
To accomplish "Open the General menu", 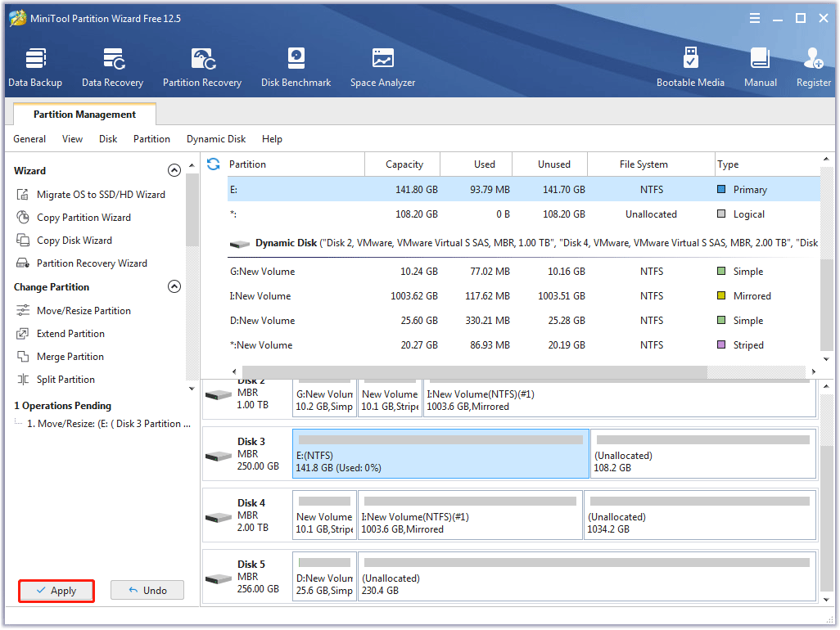I will [29, 139].
